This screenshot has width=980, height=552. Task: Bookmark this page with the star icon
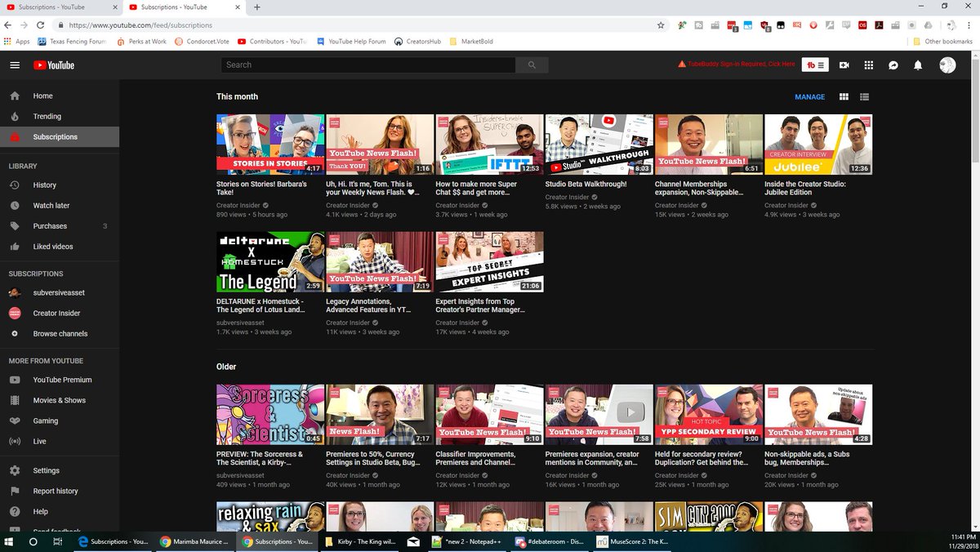click(x=661, y=25)
